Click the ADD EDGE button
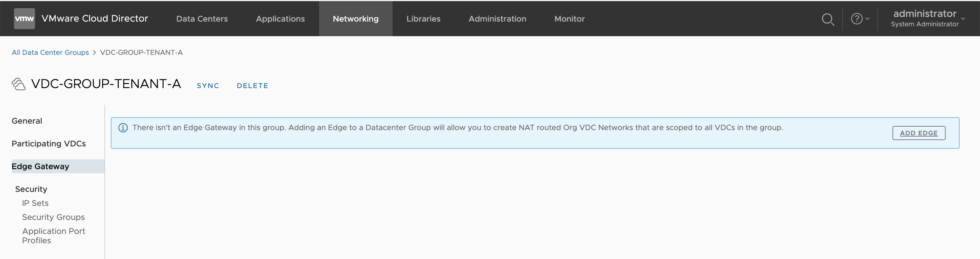 918,133
